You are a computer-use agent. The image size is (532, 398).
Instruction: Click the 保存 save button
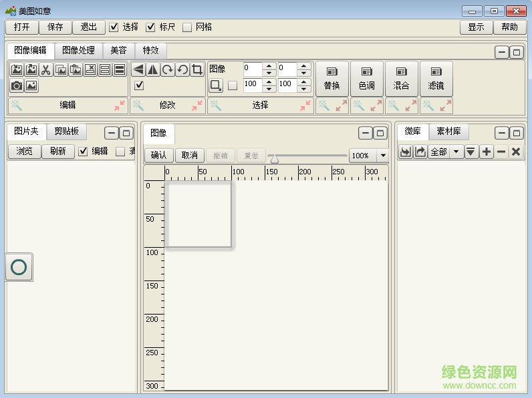55,27
